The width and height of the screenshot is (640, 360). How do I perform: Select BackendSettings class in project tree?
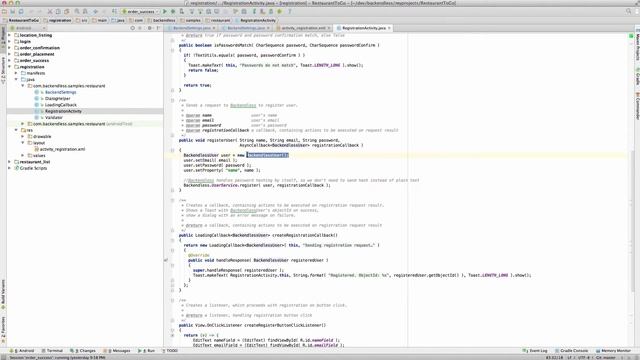point(60,92)
